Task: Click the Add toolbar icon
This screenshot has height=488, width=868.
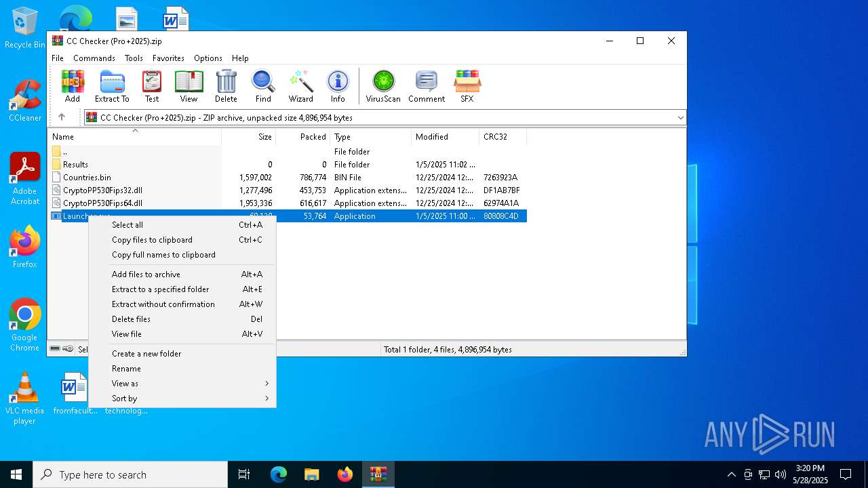Action: (x=73, y=86)
